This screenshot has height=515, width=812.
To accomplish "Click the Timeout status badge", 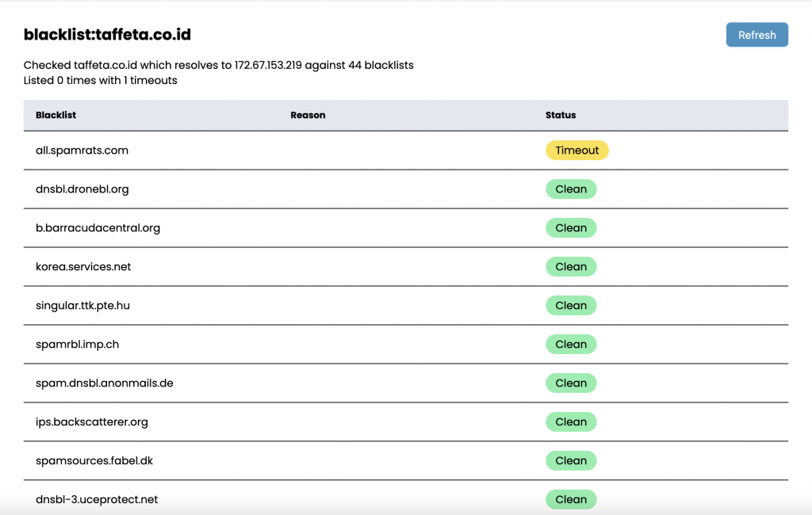I will [x=577, y=150].
